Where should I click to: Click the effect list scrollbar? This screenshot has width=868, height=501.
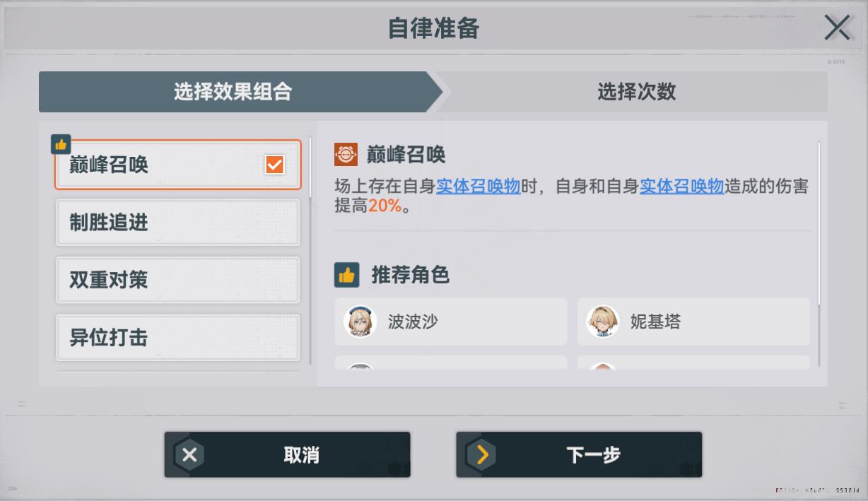[x=310, y=251]
